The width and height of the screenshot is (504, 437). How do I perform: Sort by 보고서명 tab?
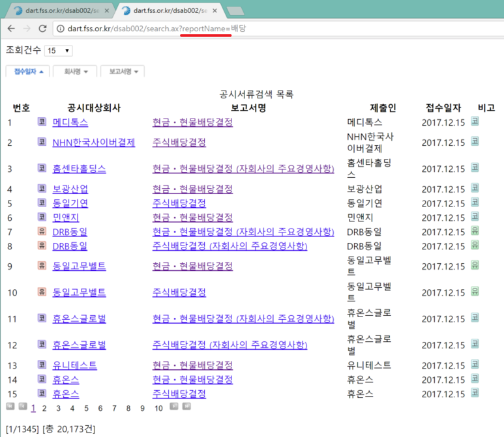click(x=123, y=71)
